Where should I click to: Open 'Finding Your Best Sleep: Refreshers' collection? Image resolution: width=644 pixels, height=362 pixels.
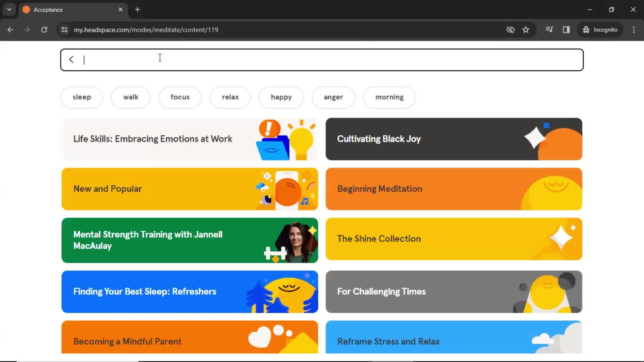tap(189, 292)
